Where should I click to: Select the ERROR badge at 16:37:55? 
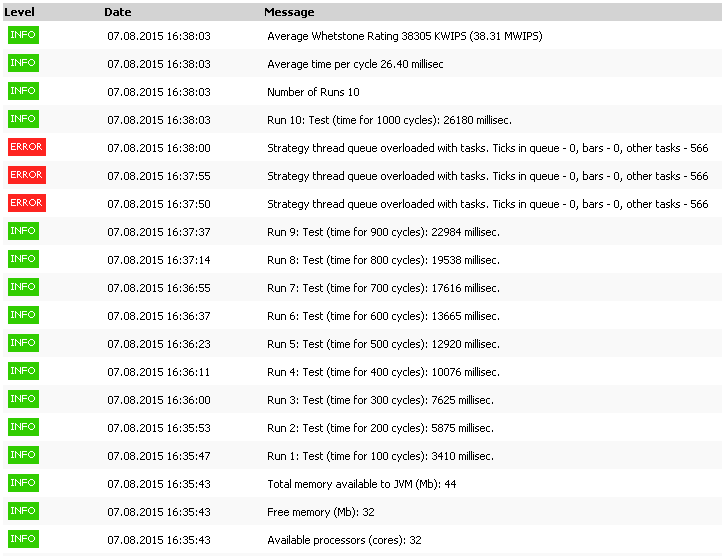(x=27, y=175)
